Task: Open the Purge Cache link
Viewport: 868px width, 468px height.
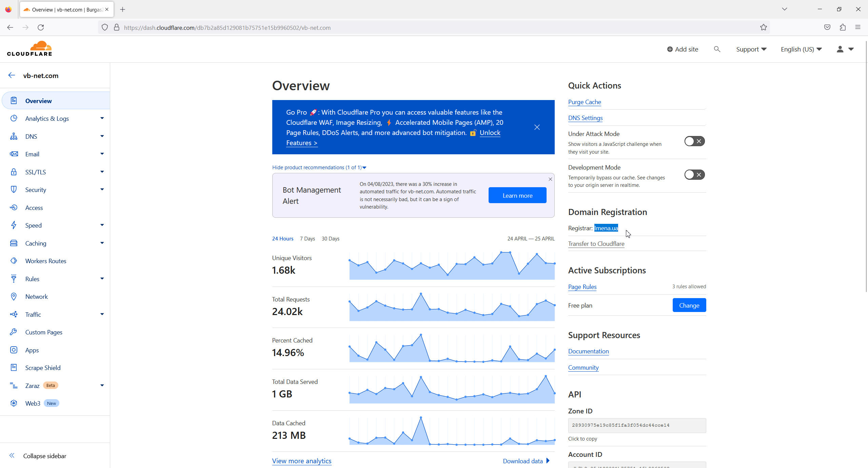Action: (x=584, y=102)
